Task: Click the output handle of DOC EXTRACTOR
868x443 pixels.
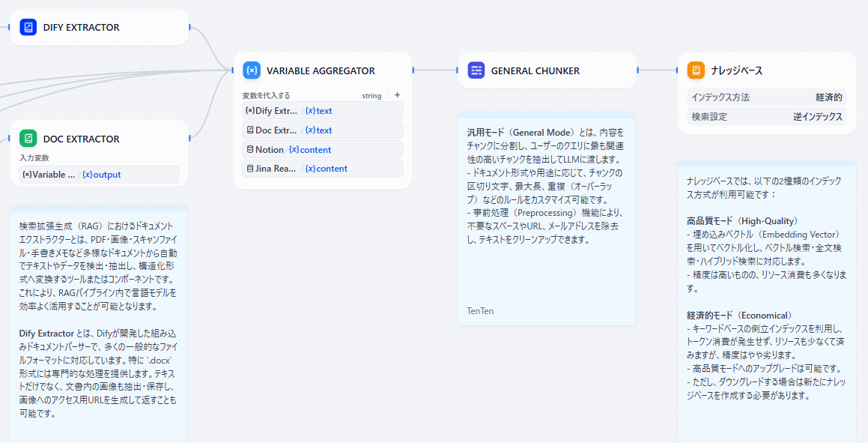Action: pos(189,138)
